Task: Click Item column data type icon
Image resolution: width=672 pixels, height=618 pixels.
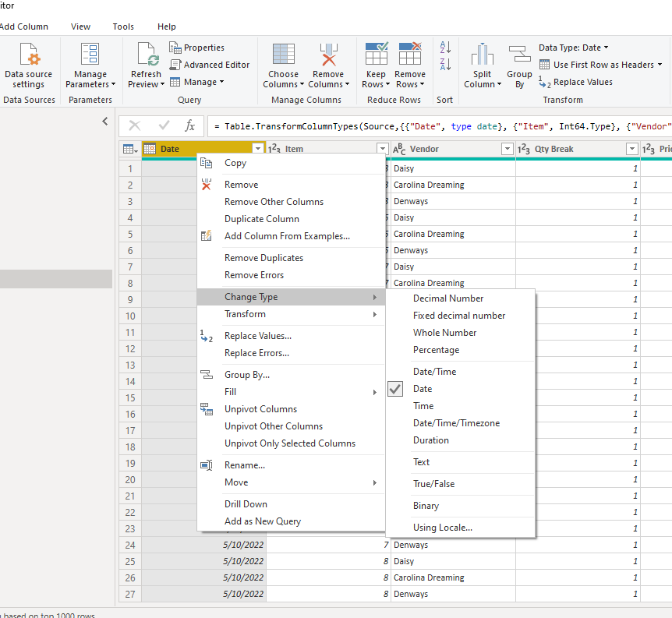Action: (274, 149)
